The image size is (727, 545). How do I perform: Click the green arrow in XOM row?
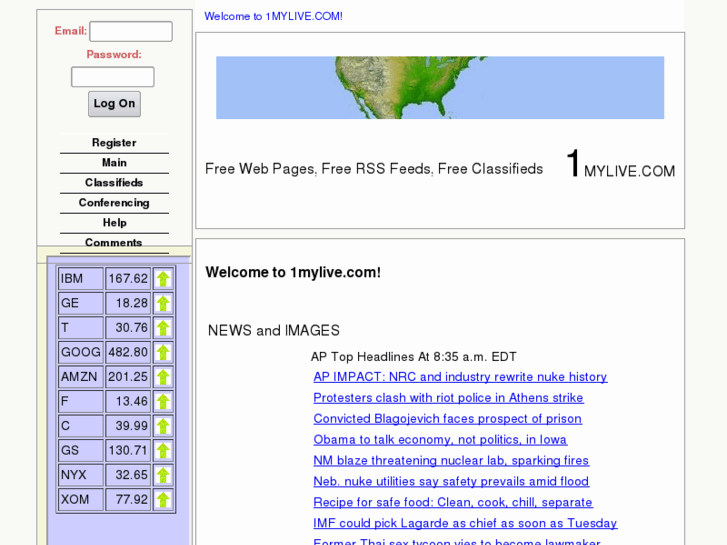click(x=163, y=500)
